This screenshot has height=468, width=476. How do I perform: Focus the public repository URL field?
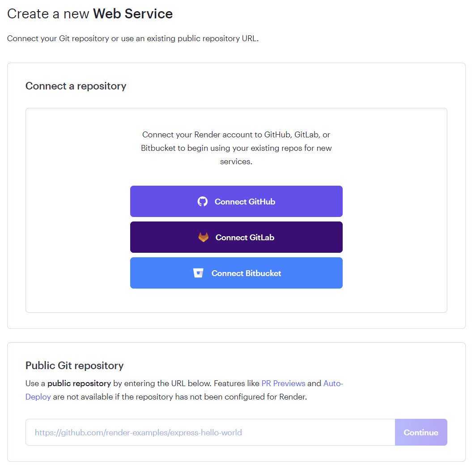click(210, 432)
